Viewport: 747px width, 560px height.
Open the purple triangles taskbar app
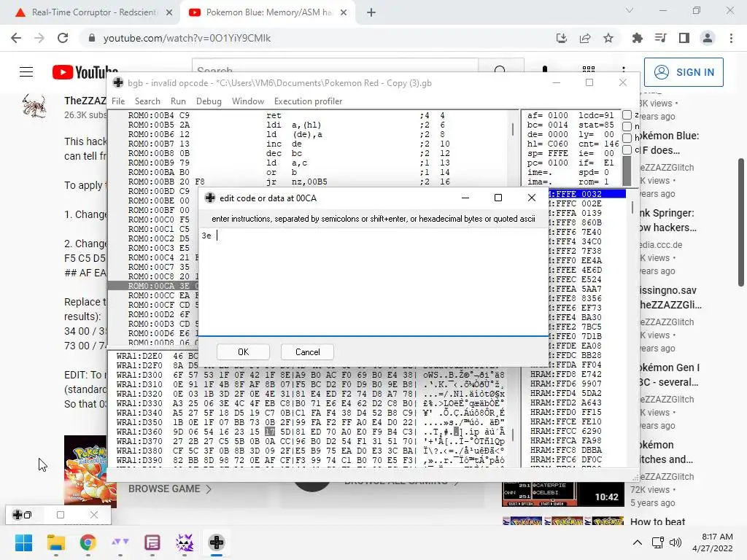tap(120, 542)
